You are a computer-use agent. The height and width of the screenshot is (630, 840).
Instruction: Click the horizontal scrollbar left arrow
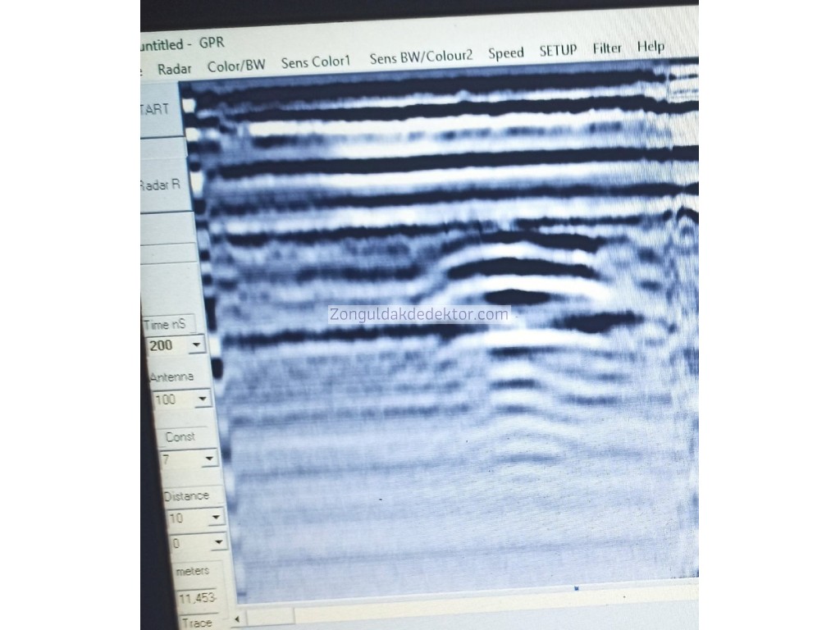click(x=237, y=619)
